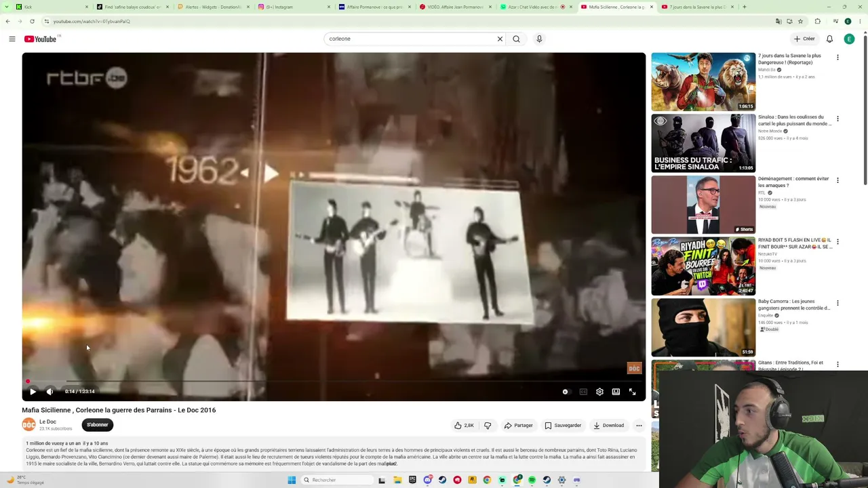Open YouTube notifications bell
The height and width of the screenshot is (488, 868).
[x=829, y=39]
